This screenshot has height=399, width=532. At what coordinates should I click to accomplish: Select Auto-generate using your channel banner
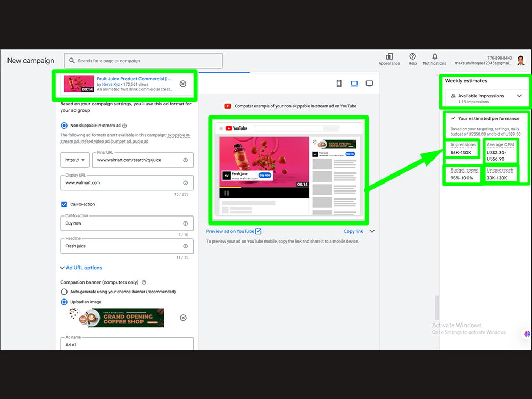point(64,292)
